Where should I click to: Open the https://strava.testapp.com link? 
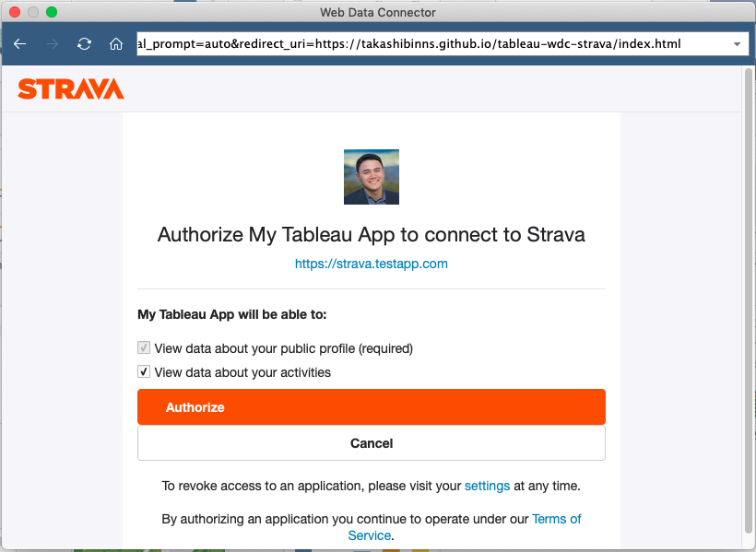tap(372, 264)
